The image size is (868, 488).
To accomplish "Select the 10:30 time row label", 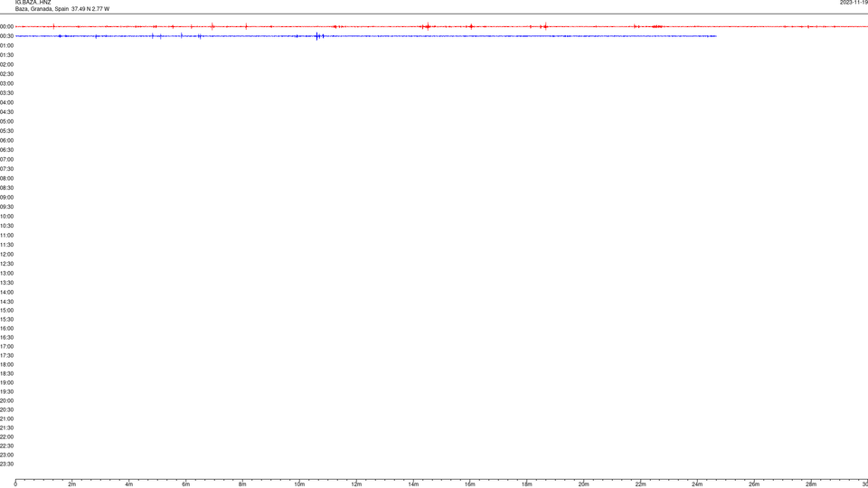I will click(6, 226).
